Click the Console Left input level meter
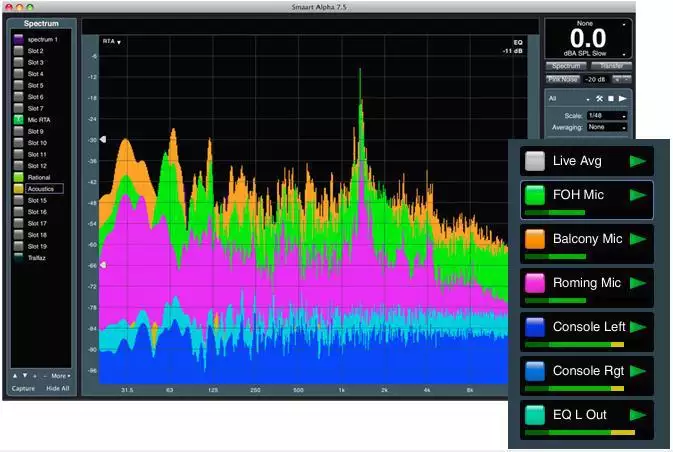Screen dimensions: 673x452 [x=574, y=345]
